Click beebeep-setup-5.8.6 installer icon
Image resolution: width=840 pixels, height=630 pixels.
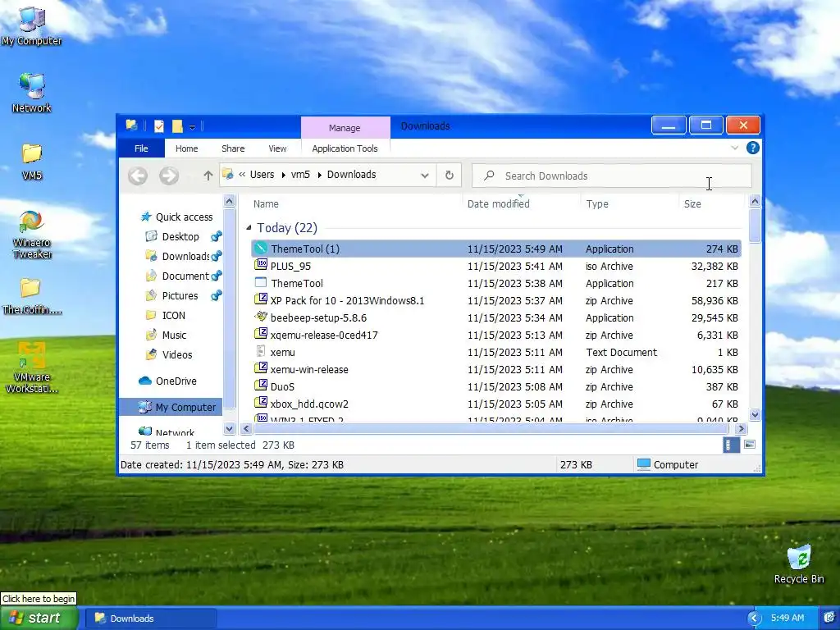(x=260, y=317)
